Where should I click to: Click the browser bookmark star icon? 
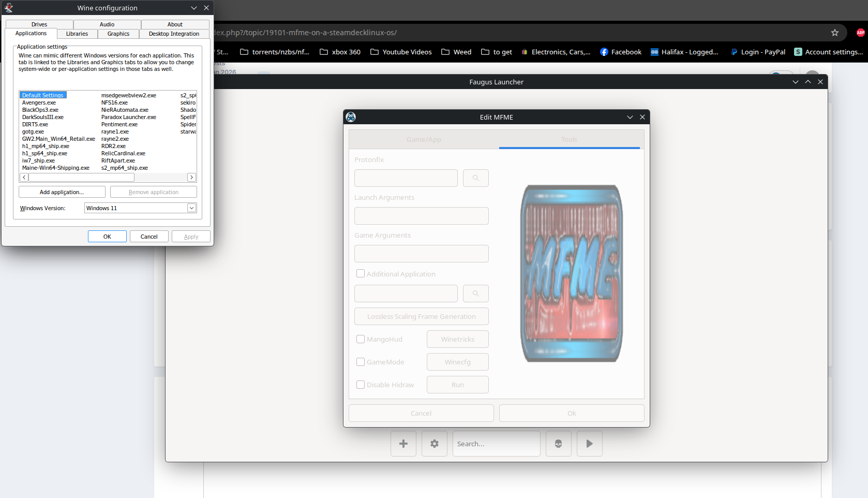(x=835, y=33)
